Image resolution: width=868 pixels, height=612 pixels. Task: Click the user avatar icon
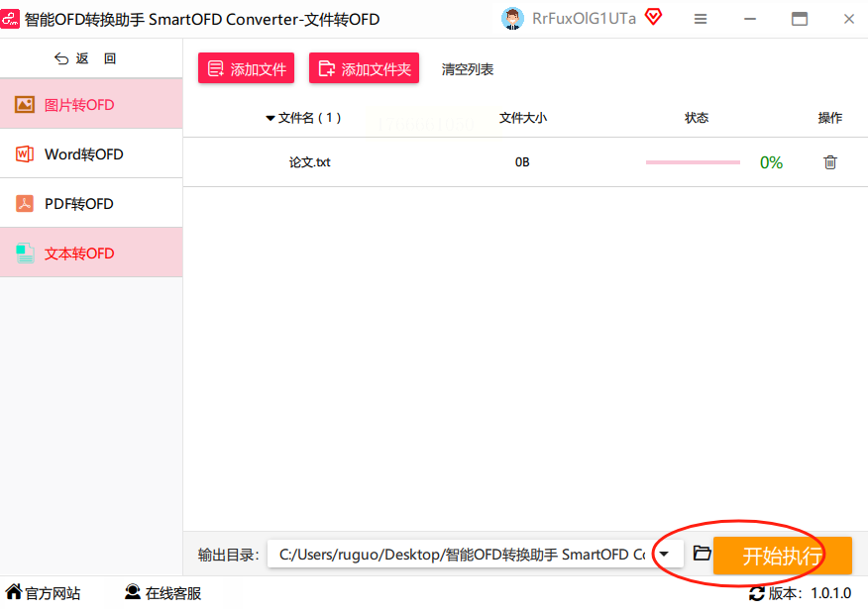[512, 19]
